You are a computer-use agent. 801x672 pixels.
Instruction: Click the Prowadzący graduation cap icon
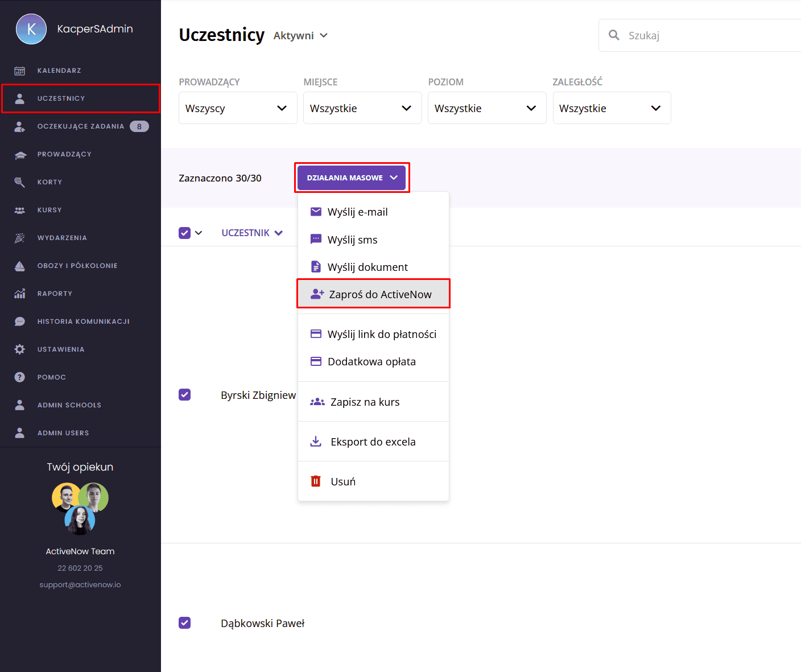[20, 154]
